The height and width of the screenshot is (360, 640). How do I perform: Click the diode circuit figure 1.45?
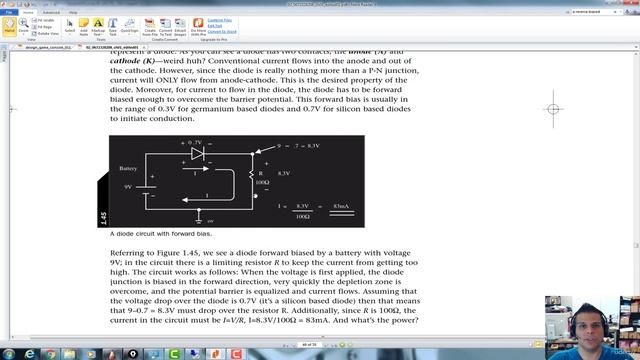pos(231,181)
